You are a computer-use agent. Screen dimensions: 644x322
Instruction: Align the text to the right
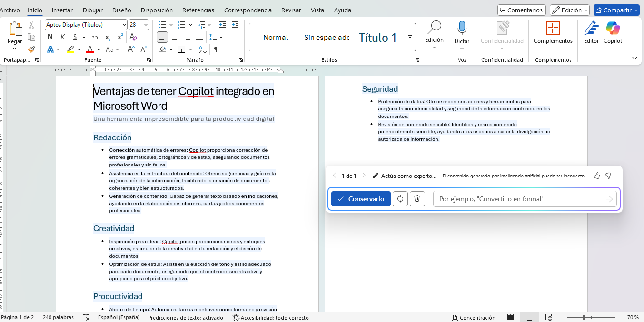(187, 37)
